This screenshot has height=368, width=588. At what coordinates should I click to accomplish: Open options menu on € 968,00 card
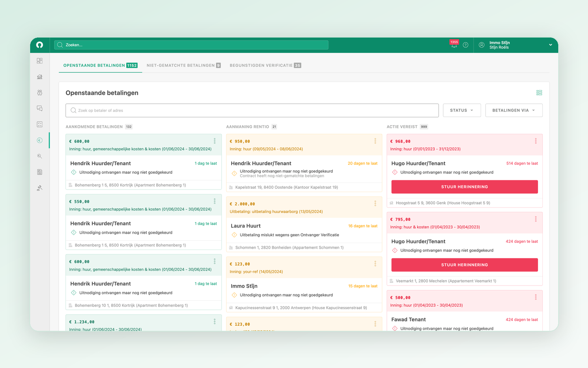coord(536,141)
